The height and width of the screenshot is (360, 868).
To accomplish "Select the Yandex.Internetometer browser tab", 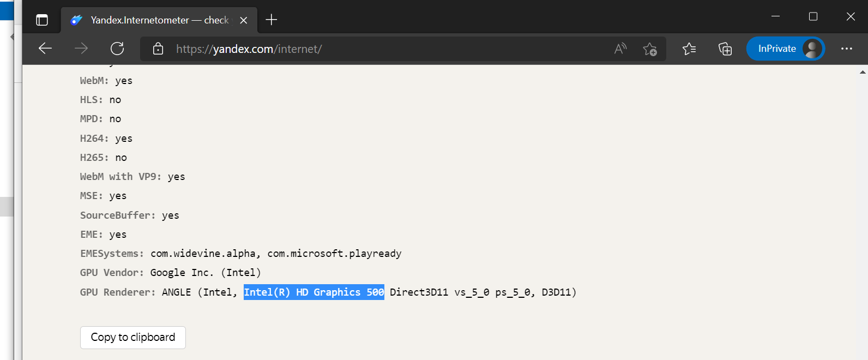I will pos(159,20).
